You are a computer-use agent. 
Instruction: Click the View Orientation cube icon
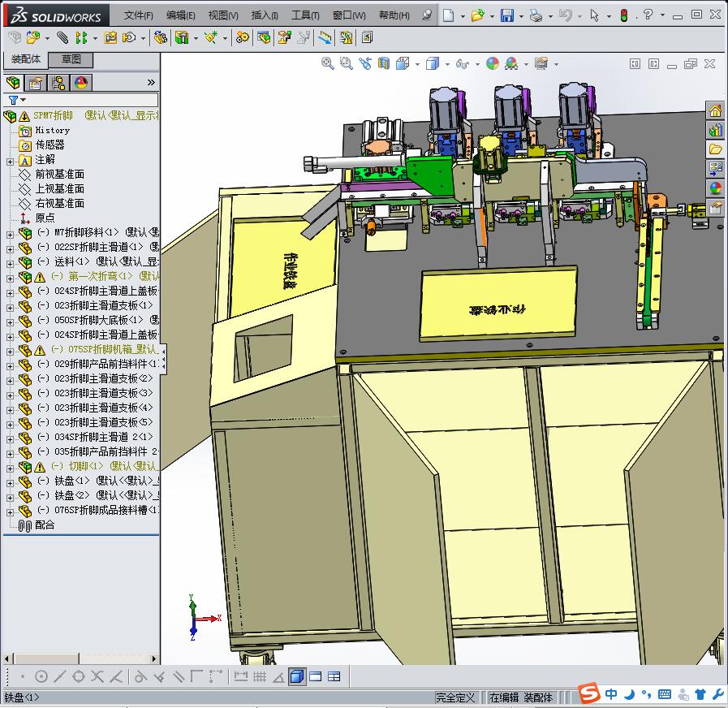pyautogui.click(x=403, y=63)
